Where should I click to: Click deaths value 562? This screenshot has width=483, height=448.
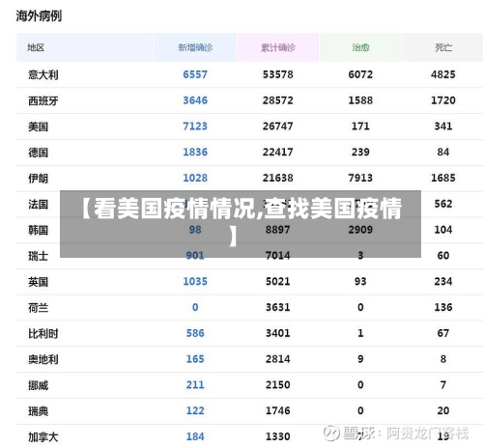(443, 204)
